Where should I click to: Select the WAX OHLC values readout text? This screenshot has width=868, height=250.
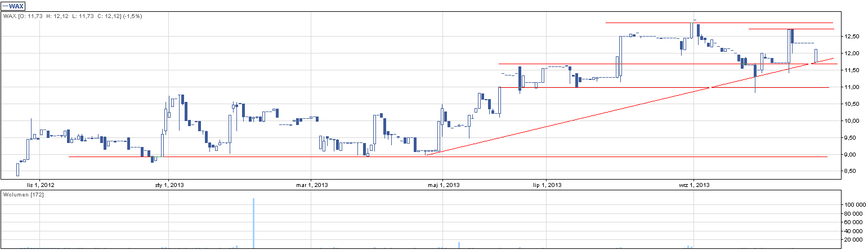73,16
